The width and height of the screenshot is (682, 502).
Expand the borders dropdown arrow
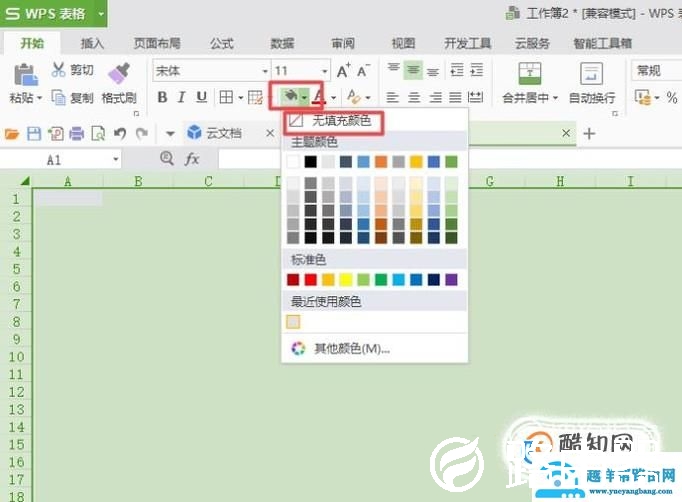(x=240, y=98)
